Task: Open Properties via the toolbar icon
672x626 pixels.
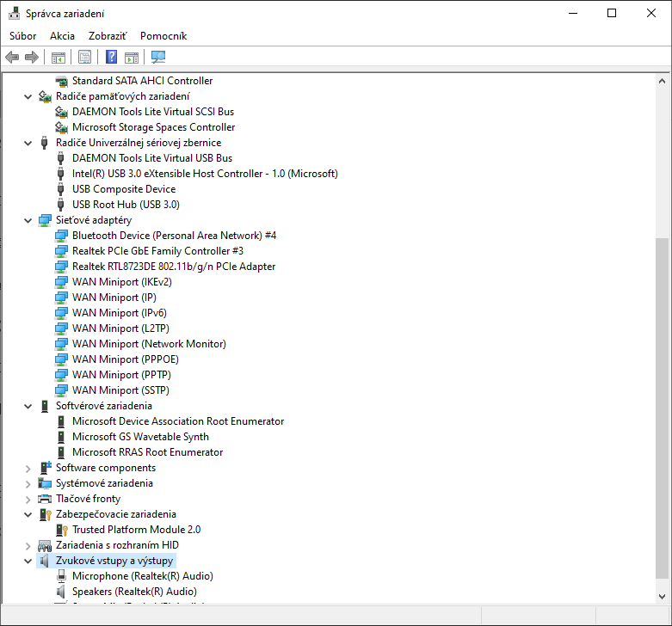Action: coord(84,58)
